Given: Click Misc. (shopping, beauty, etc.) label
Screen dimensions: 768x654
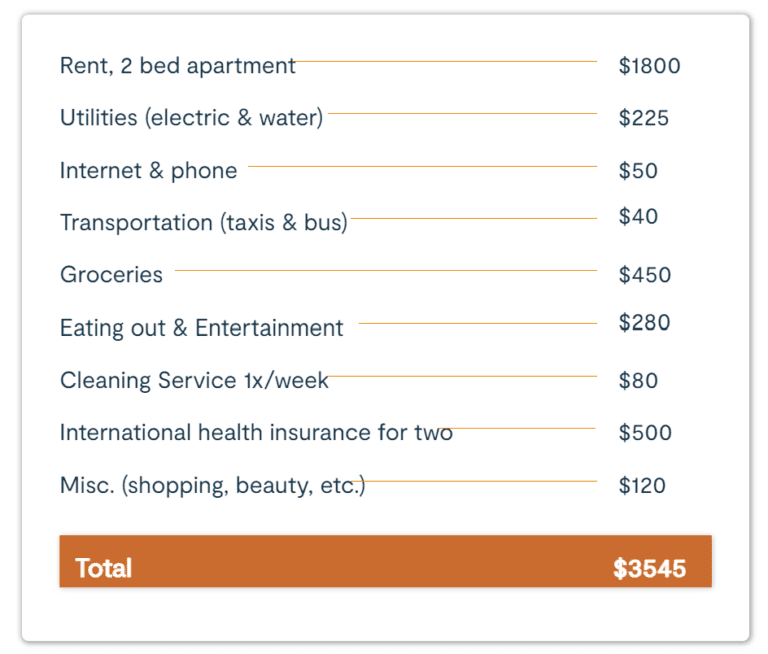Looking at the screenshot, I should tap(213, 485).
